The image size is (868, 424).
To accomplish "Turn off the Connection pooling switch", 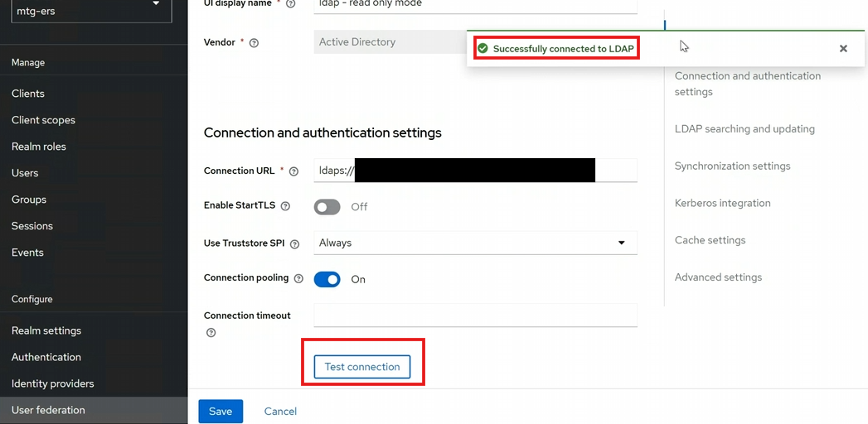I will [x=327, y=280].
